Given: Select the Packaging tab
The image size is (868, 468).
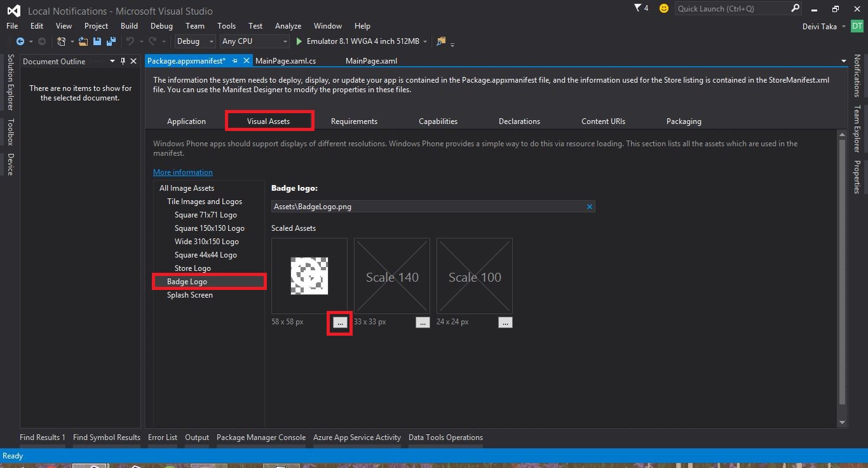Looking at the screenshot, I should point(684,121).
